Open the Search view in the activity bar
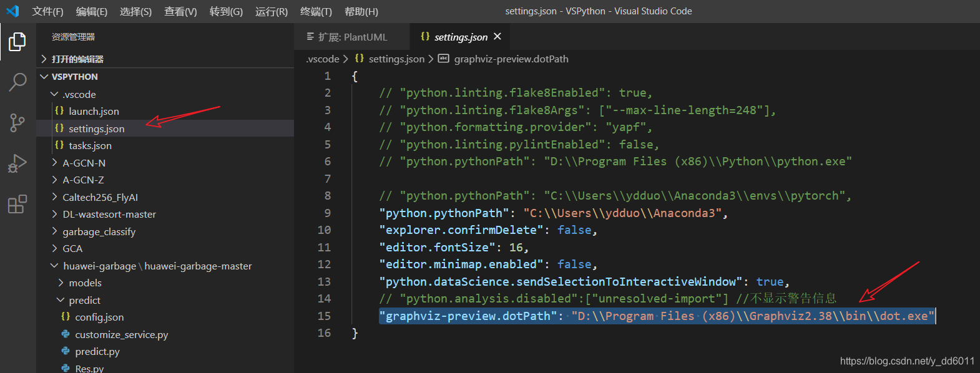The width and height of the screenshot is (980, 373). [17, 82]
